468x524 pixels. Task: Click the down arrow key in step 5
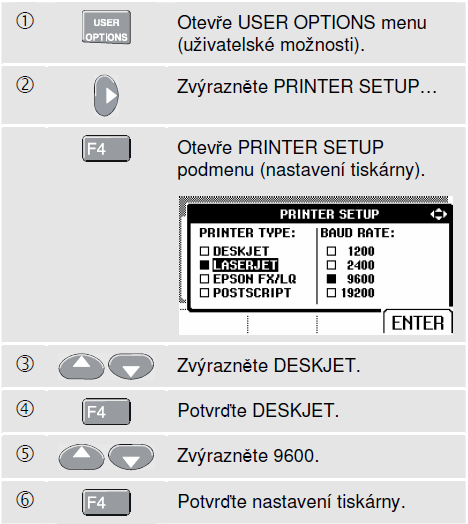pos(131,457)
